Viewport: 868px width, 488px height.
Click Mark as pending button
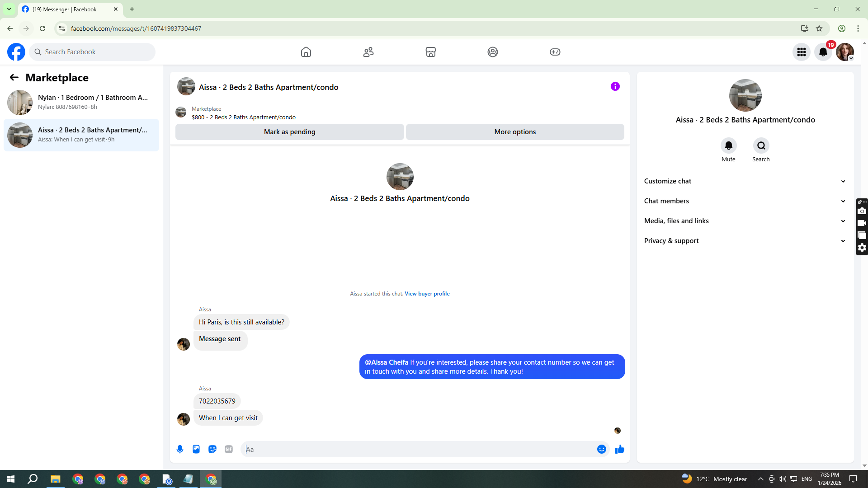click(289, 132)
